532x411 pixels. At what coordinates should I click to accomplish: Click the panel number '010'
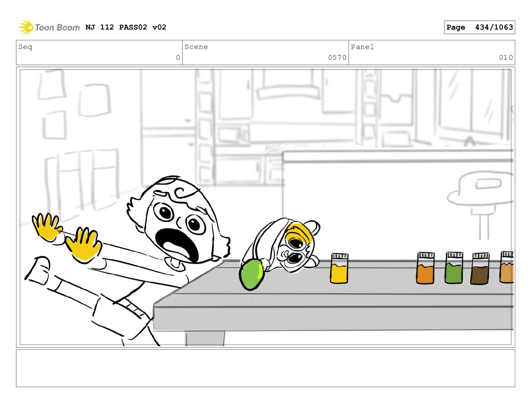(506, 57)
